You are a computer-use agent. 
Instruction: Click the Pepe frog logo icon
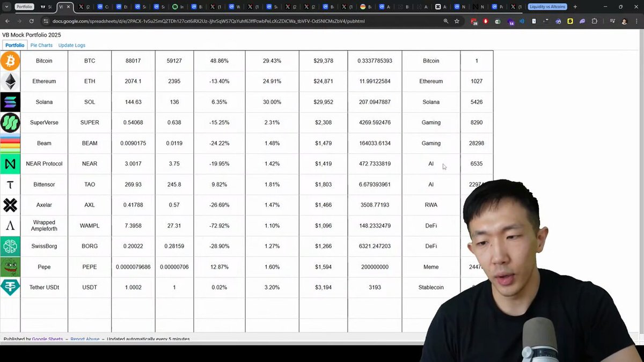coord(10,267)
